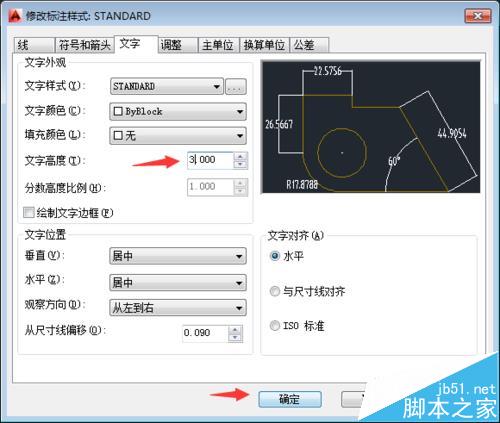Open the 水平 position dropdown

[178, 283]
